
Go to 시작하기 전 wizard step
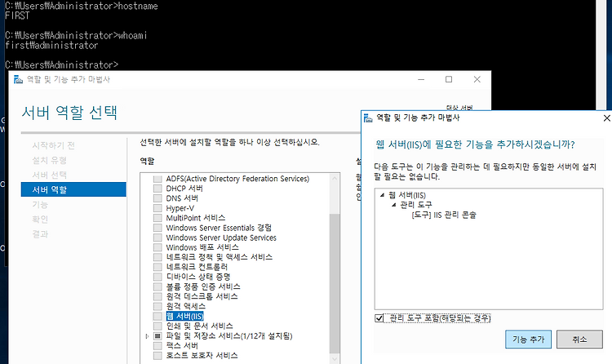pos(54,145)
